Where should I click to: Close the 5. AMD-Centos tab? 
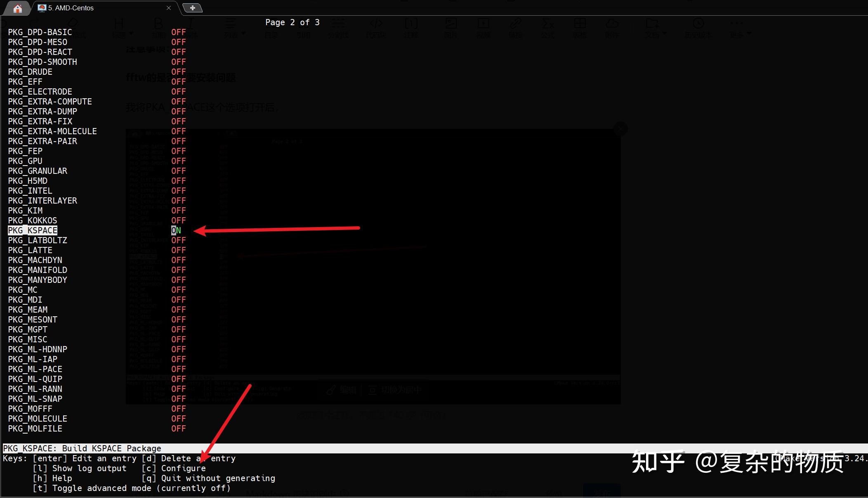pyautogui.click(x=169, y=8)
